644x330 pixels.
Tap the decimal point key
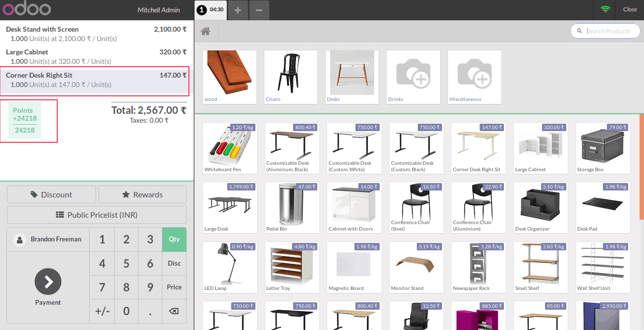(x=150, y=311)
